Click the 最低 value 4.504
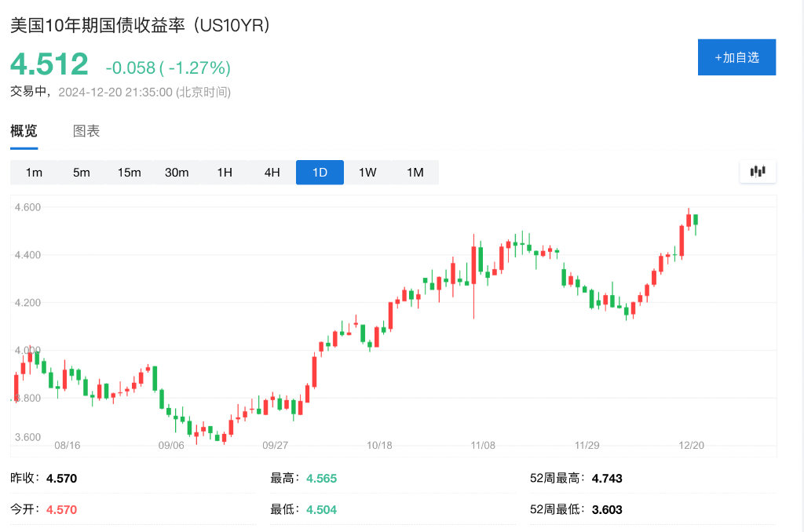The width and height of the screenshot is (804, 532). click(321, 508)
